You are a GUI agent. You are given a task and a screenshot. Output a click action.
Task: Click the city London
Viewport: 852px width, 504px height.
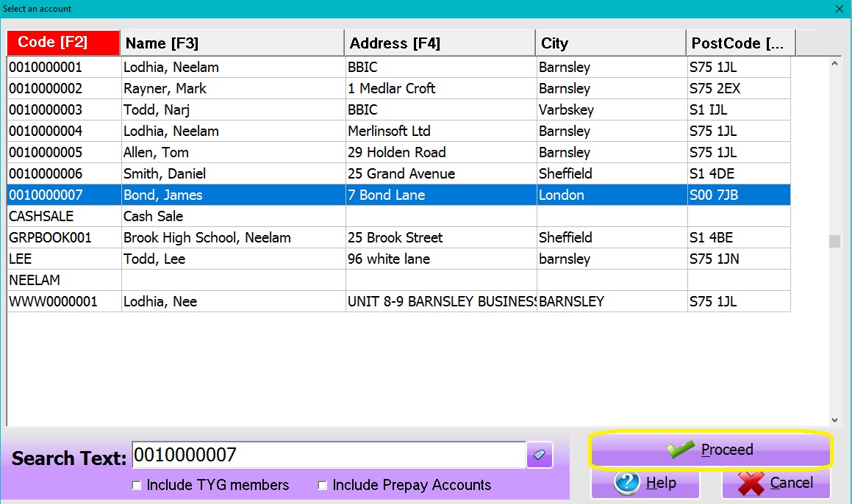(x=562, y=195)
